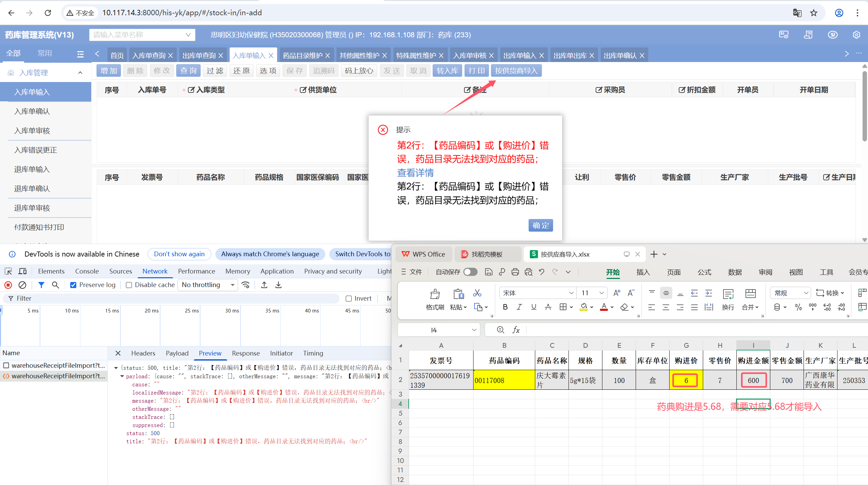Screen dimensions: 868x485
Task: Click the DevTools clear network log icon
Action: [22, 285]
